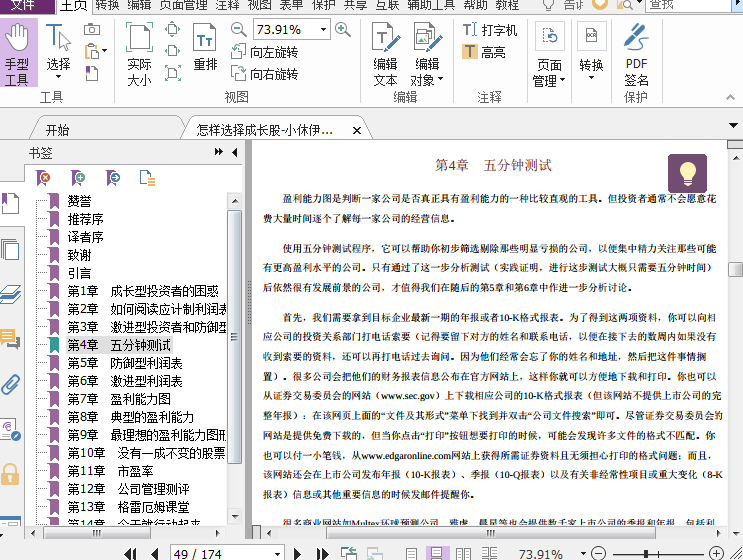Click the delete bookmark icon in bookmarks panel
Image resolution: width=743 pixels, height=560 pixels.
point(43,177)
